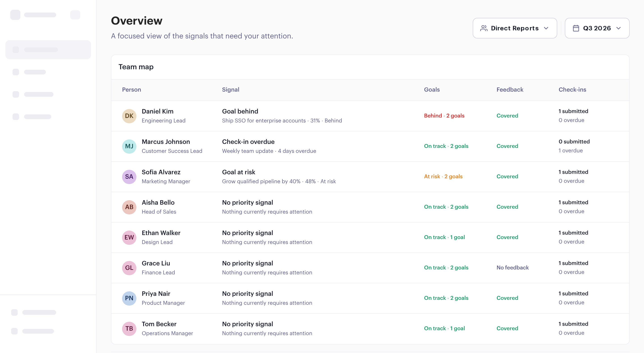Click Ethan Walker's EW avatar

point(129,237)
